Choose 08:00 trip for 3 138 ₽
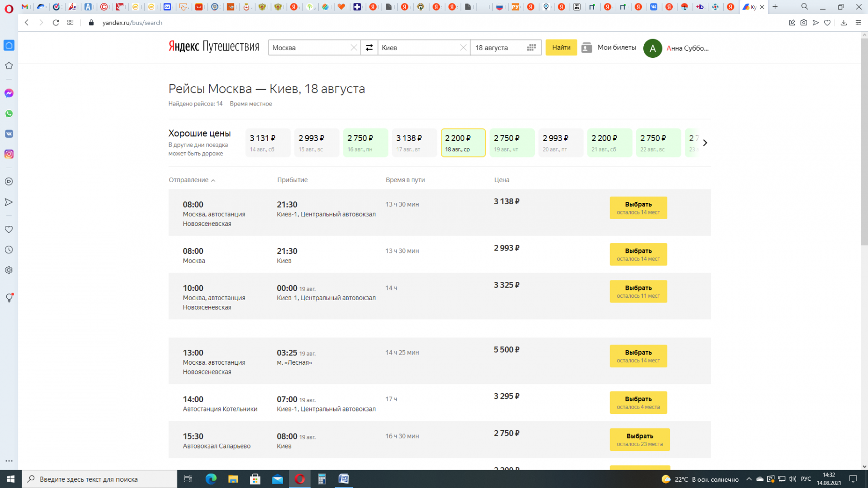 point(638,208)
